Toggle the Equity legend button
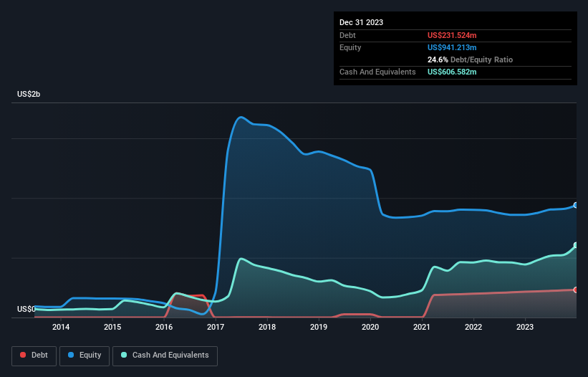The width and height of the screenshot is (588, 377). [85, 355]
